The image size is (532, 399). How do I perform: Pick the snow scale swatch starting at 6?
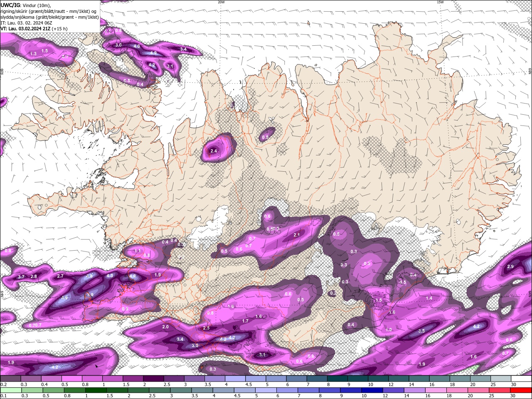(x=296, y=379)
